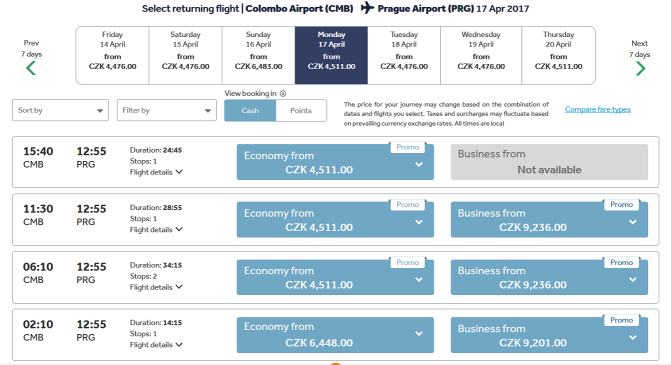
Task: Click the info icon beside View booking in
Action: (283, 93)
